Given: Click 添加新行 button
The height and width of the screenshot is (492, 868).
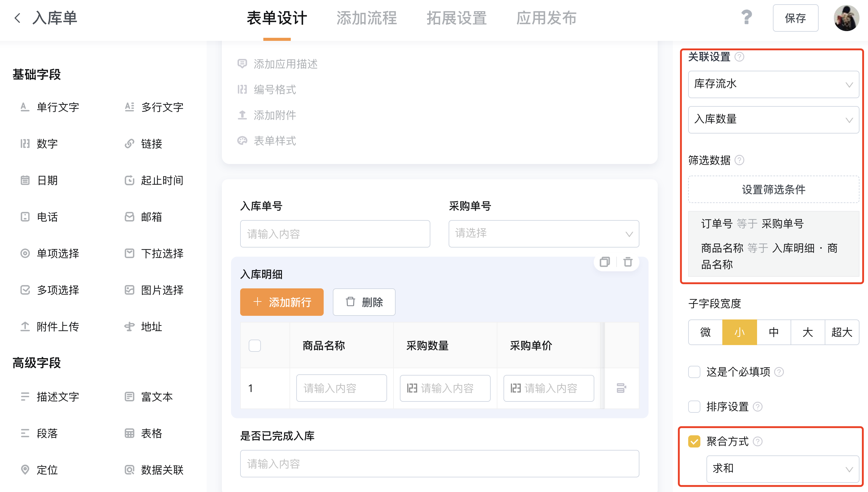Looking at the screenshot, I should point(282,302).
